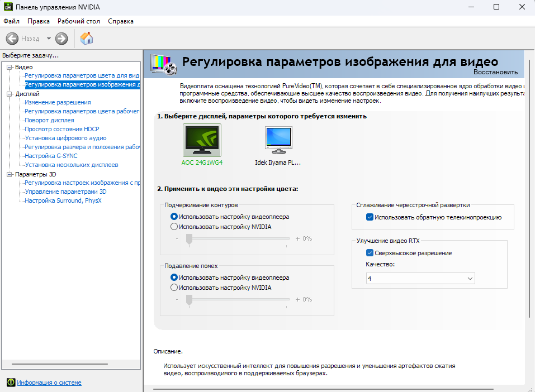
Task: Click the system information icon
Action: click(x=11, y=383)
